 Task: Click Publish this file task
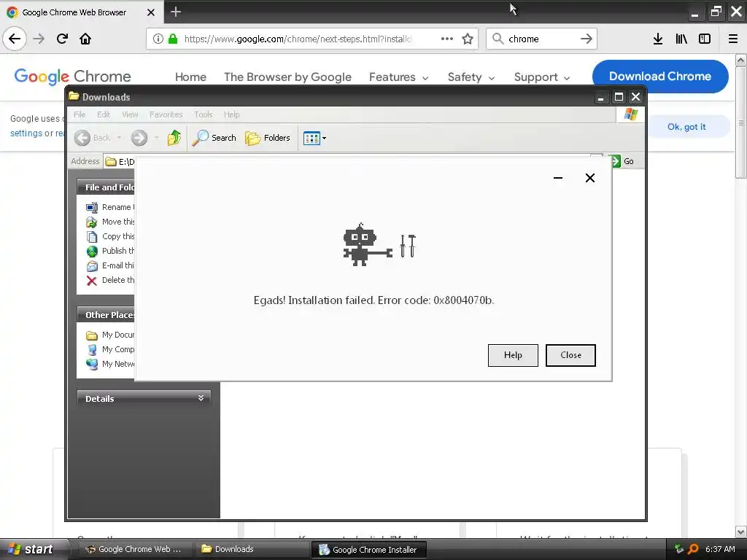[110, 251]
